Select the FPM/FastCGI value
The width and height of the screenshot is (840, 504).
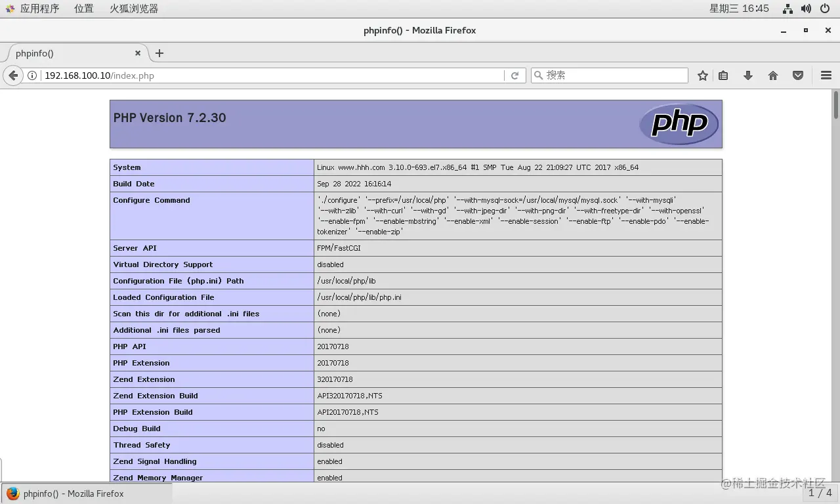(339, 248)
